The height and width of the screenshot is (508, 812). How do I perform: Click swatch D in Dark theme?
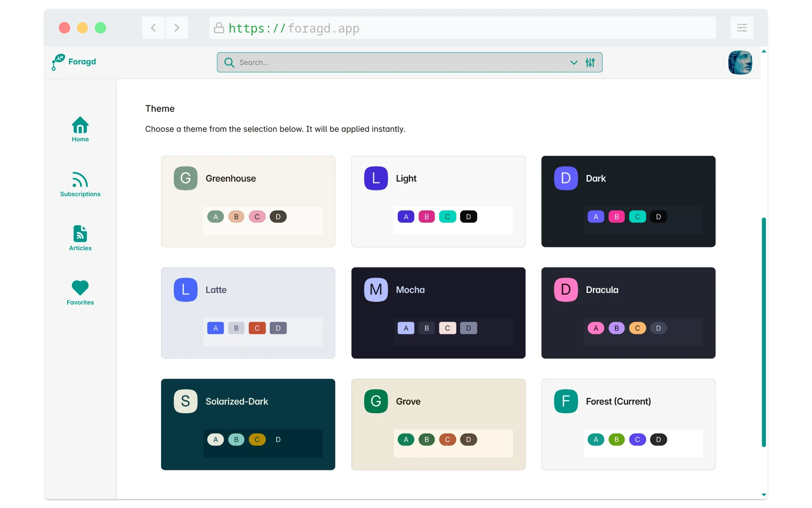(x=658, y=217)
